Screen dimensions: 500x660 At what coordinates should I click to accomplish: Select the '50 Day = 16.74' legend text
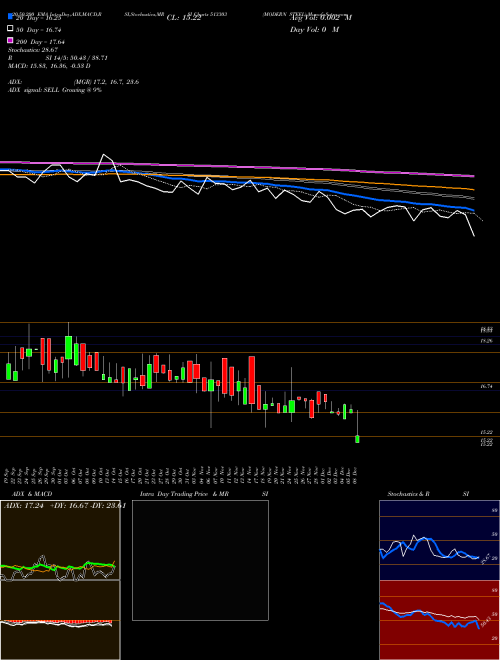tap(39, 30)
